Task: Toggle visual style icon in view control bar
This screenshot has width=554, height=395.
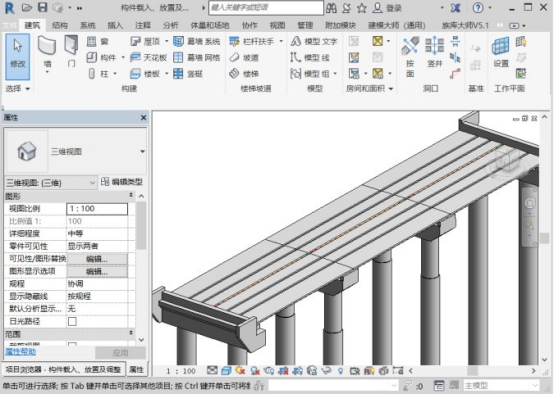Action: (x=226, y=371)
